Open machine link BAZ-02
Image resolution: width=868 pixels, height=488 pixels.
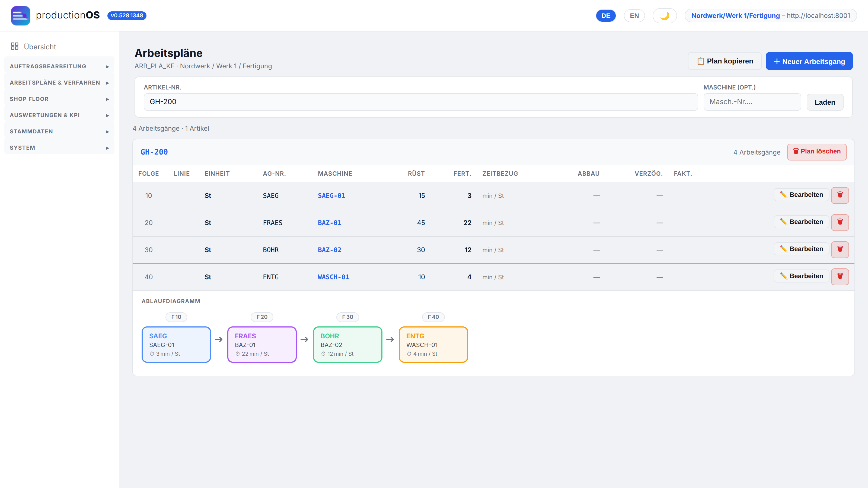point(329,250)
